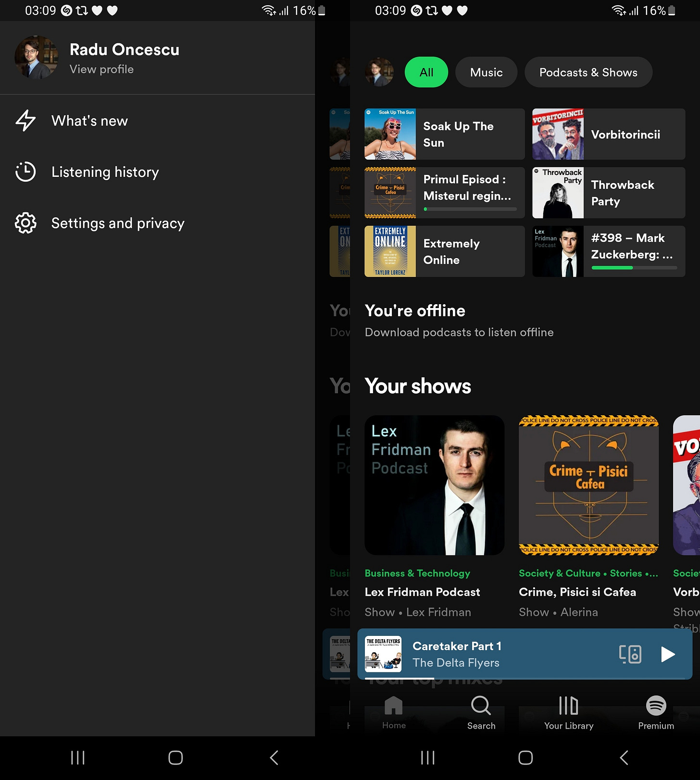
Task: Tap the Wi-Fi icon in right status bar
Action: pos(618,11)
